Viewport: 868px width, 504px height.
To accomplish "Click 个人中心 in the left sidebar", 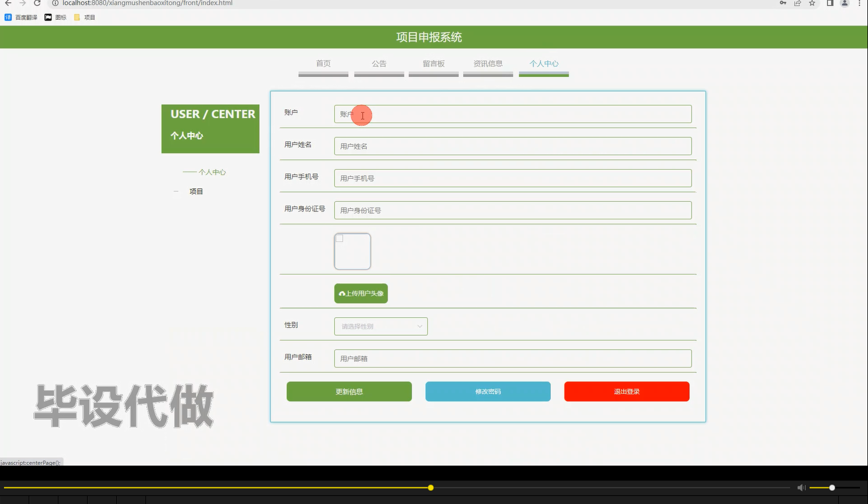I will (212, 172).
